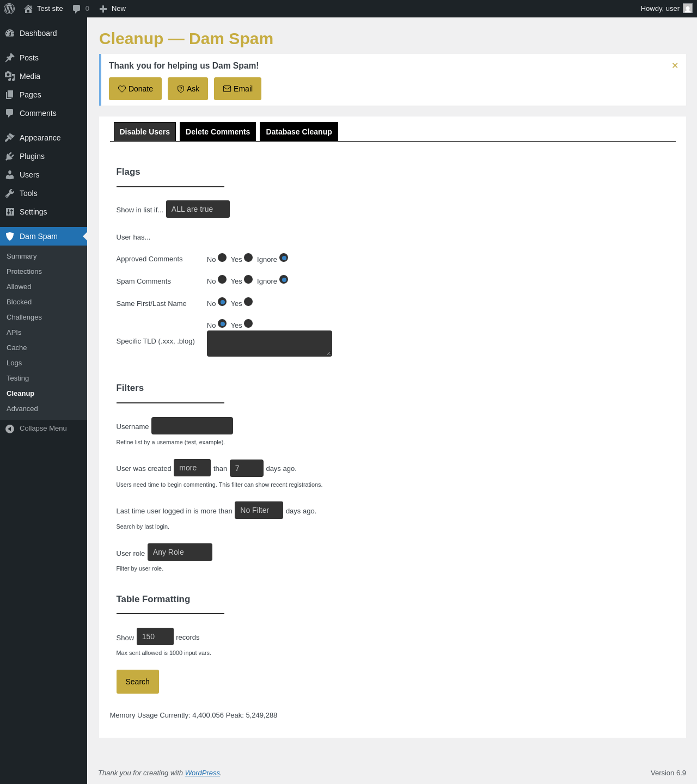
Task: Collapse the admin menu with arrow icon
Action: point(10,429)
